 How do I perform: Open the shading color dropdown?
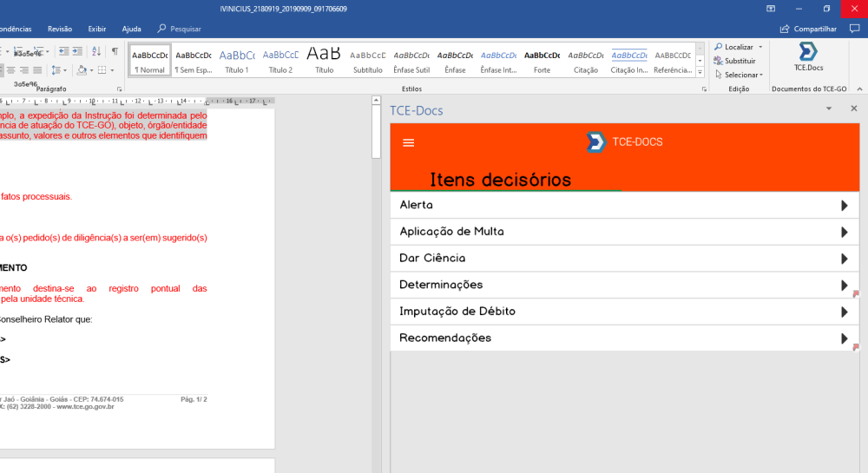click(x=91, y=70)
